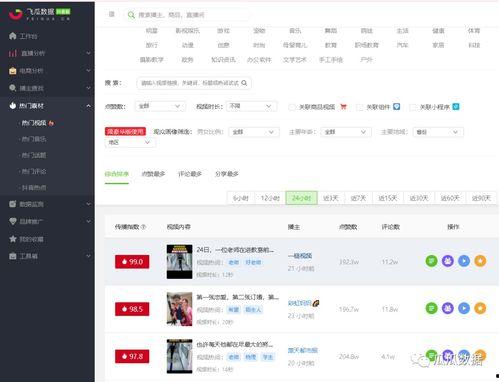This screenshot has height=382, width=499.
Task: Click the purple icon in the 98.5 row
Action: pyautogui.click(x=448, y=308)
